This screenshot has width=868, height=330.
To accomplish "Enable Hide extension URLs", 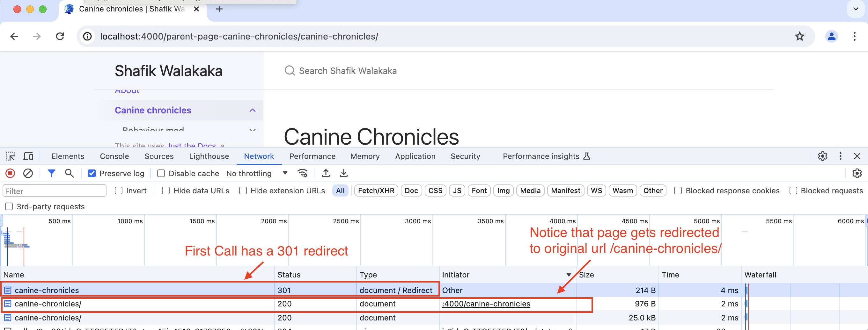I will [x=243, y=190].
